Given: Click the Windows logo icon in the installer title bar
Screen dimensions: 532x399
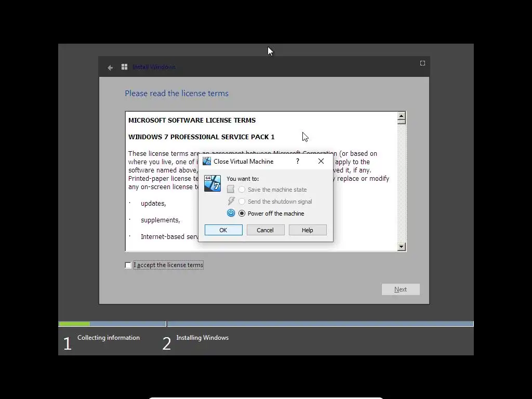Looking at the screenshot, I should pos(125,67).
